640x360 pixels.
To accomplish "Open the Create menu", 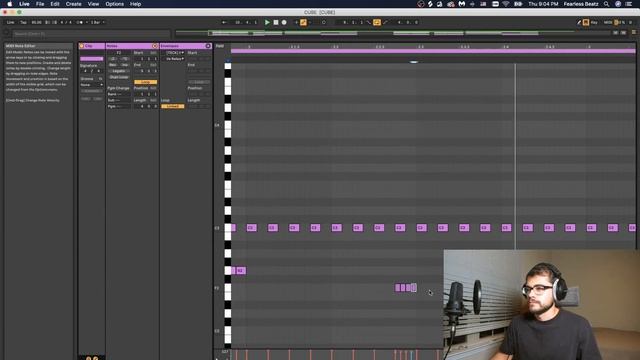I will [73, 4].
